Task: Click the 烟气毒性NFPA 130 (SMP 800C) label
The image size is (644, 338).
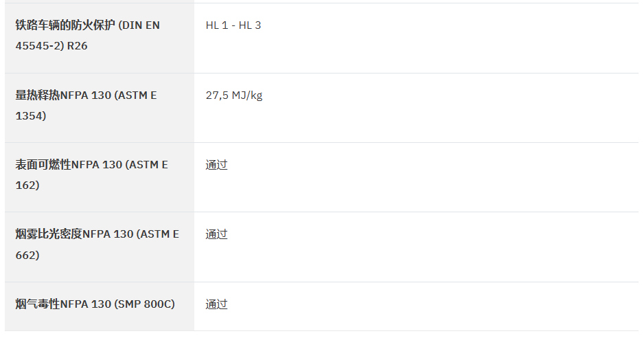Action: (95, 304)
